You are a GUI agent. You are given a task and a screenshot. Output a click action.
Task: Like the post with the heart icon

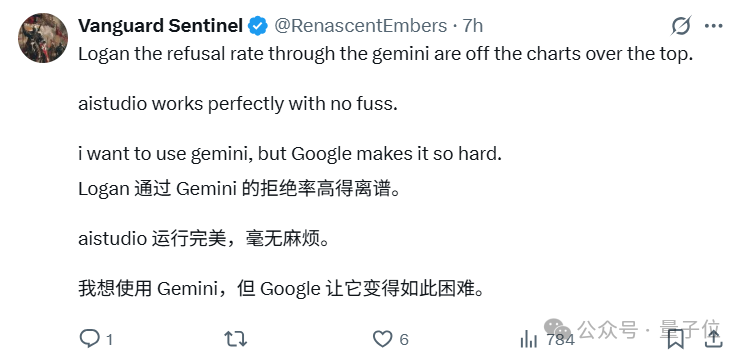pos(382,339)
